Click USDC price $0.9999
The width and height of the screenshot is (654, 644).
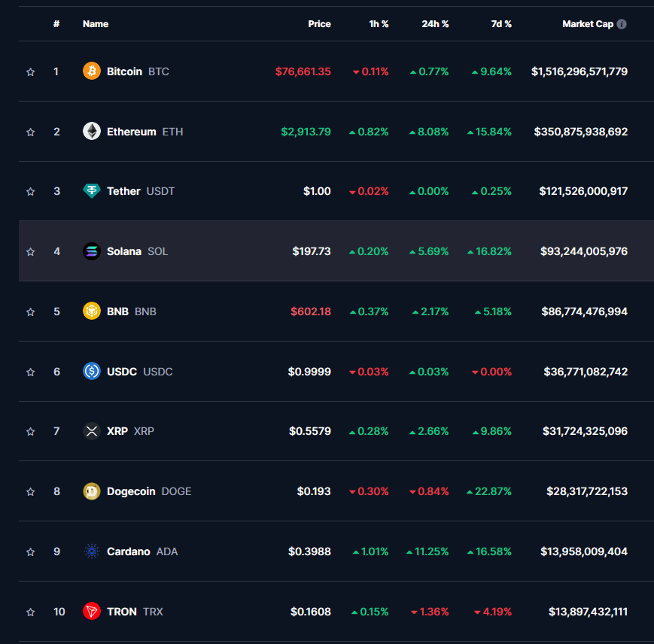point(309,372)
